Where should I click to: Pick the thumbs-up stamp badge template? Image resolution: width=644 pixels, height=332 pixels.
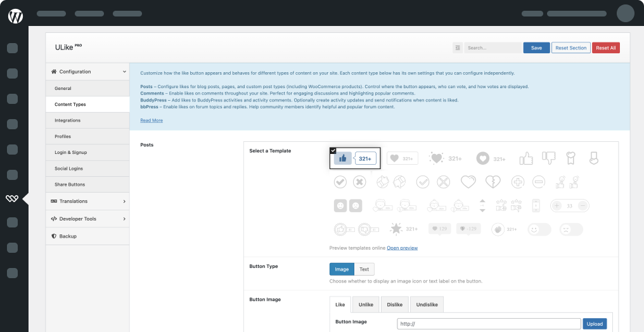tap(344, 229)
